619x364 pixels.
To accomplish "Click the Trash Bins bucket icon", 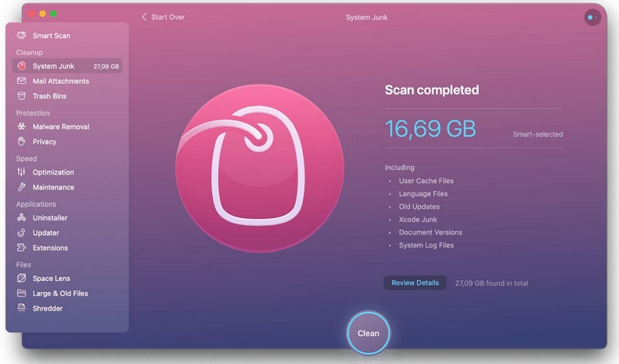I will (22, 95).
